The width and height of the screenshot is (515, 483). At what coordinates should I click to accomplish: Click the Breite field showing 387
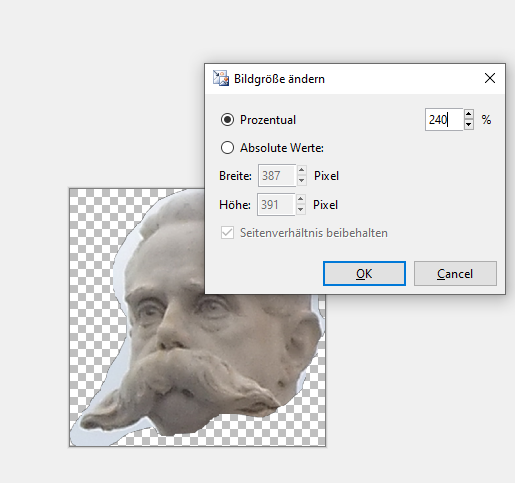pyautogui.click(x=277, y=176)
